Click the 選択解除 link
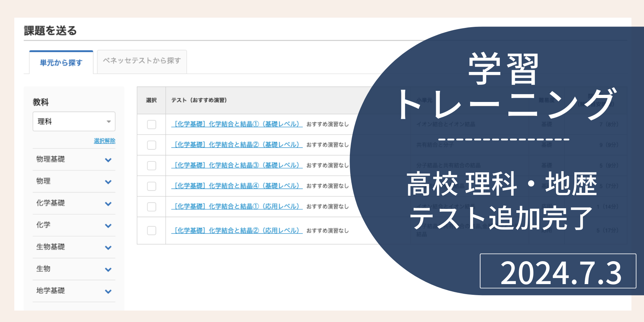 tap(104, 141)
